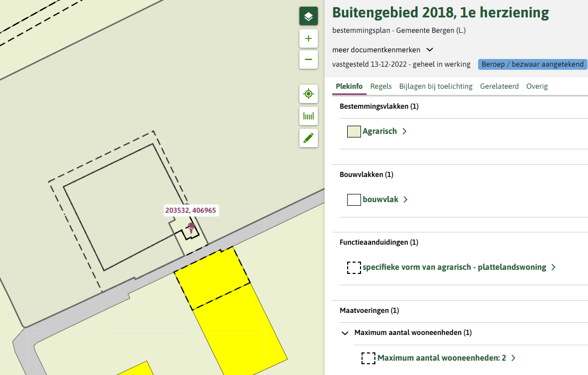This screenshot has width=588, height=375.
Task: Open the Overig tab
Action: tap(537, 86)
